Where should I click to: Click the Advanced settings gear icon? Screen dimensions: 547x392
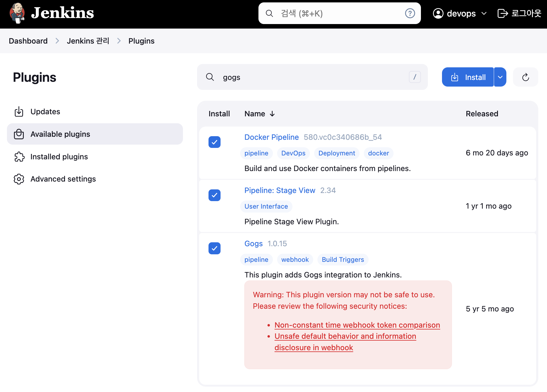(19, 179)
